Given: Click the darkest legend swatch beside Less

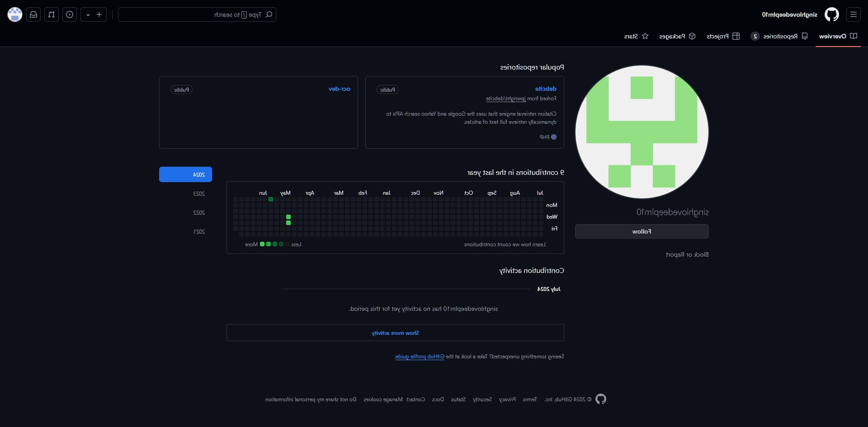Looking at the screenshot, I should [287, 244].
